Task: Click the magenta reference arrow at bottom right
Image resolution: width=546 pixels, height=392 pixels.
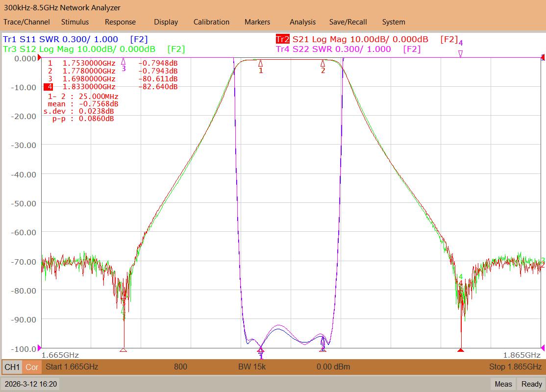Action: [543, 347]
